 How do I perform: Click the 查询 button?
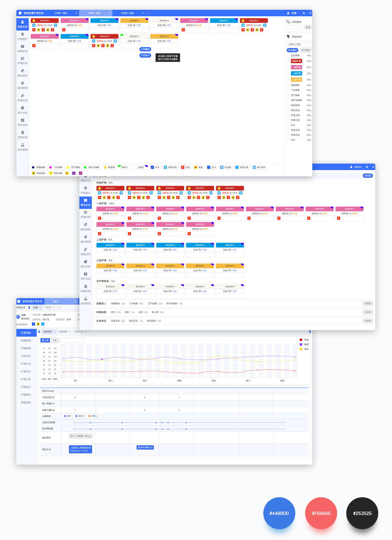click(x=308, y=27)
